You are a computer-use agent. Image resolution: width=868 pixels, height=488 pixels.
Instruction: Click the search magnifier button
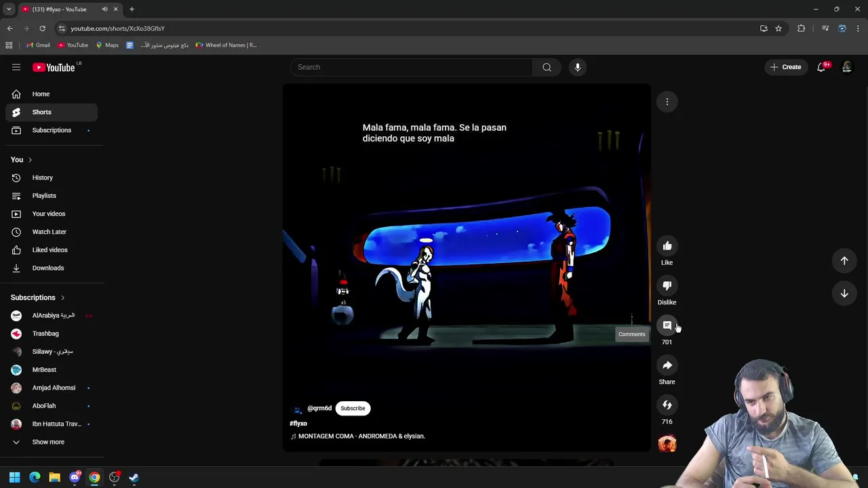[x=547, y=67]
